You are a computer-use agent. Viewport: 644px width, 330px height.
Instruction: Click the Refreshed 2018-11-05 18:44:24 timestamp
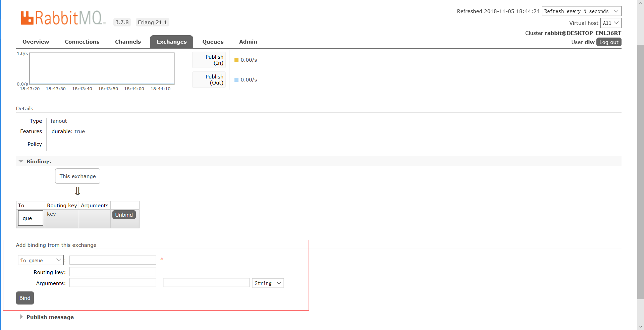point(498,11)
